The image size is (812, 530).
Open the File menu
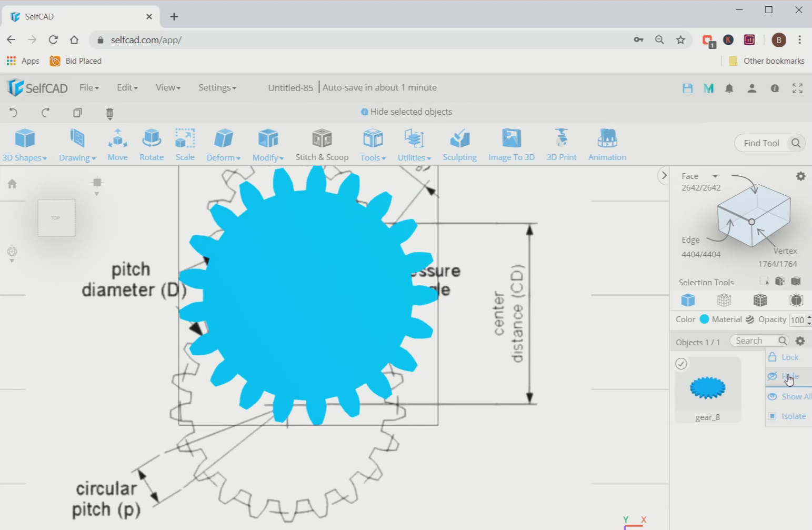[89, 87]
